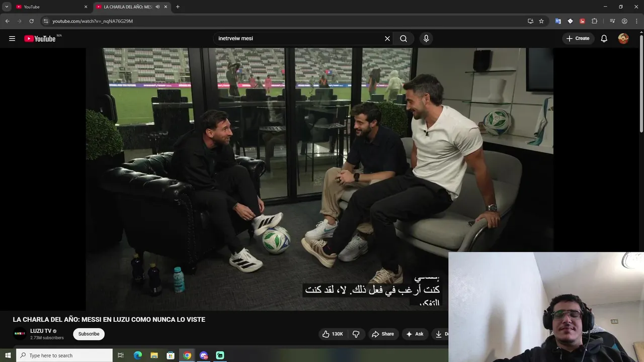Viewport: 644px width, 362px height.
Task: Open LUZU TV channel name link
Action: click(x=41, y=331)
